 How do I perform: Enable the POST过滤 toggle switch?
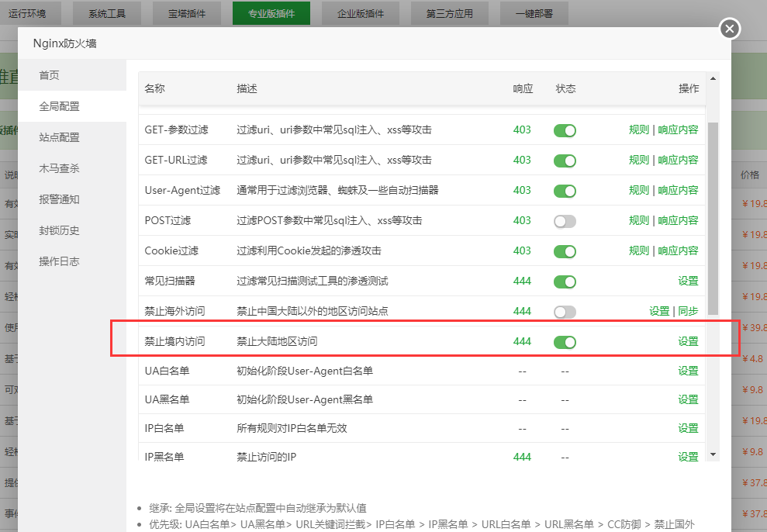click(565, 221)
